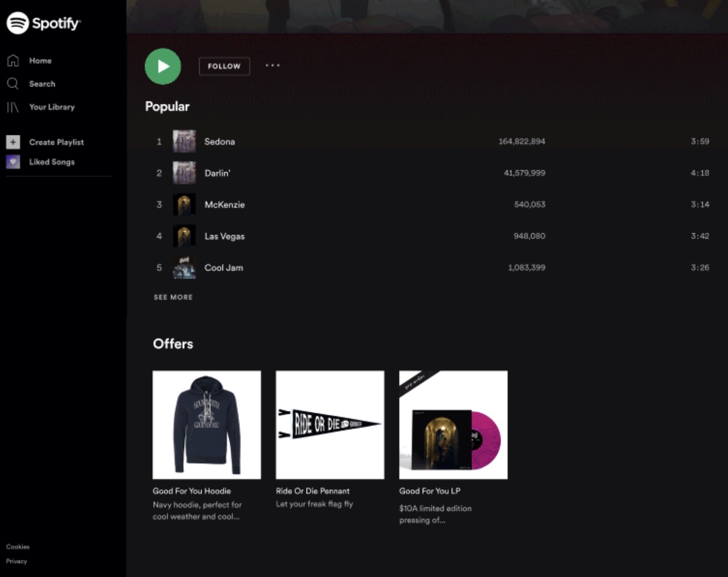Toggle Follow for this artist

(x=224, y=66)
